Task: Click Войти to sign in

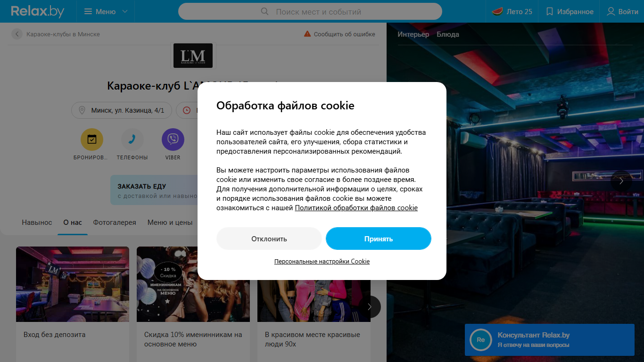Action: click(x=622, y=11)
